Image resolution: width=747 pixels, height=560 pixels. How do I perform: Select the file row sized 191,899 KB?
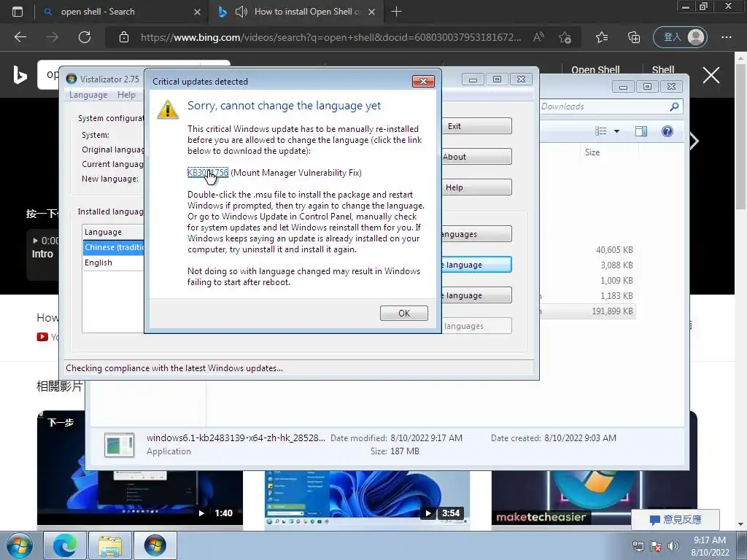coord(588,311)
